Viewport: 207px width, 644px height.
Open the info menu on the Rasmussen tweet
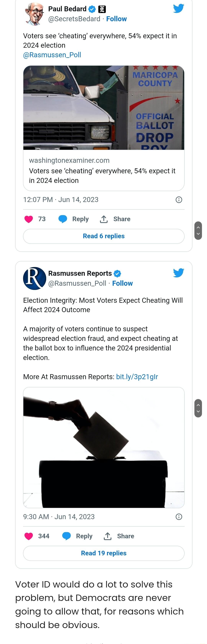pos(179,516)
